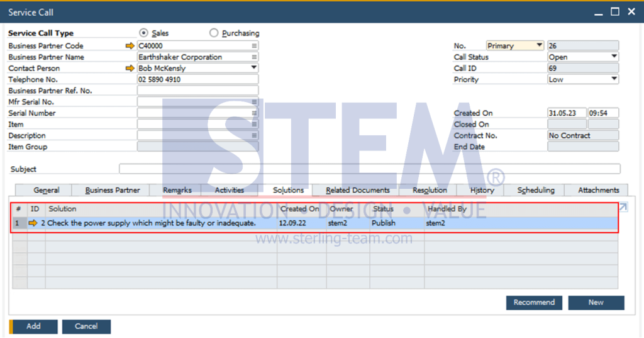Switch to the Resolution tab
The height and width of the screenshot is (338, 644).
tap(430, 190)
